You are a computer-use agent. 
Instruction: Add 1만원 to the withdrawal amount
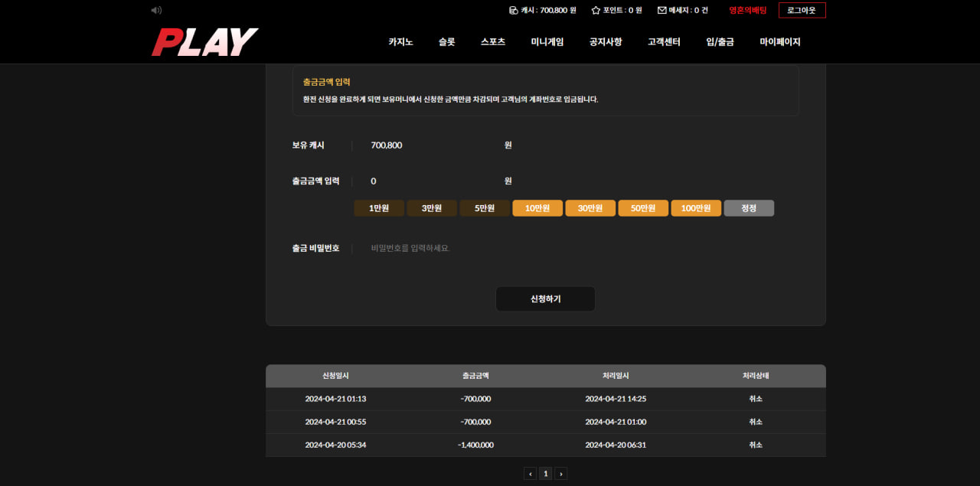[x=378, y=208]
